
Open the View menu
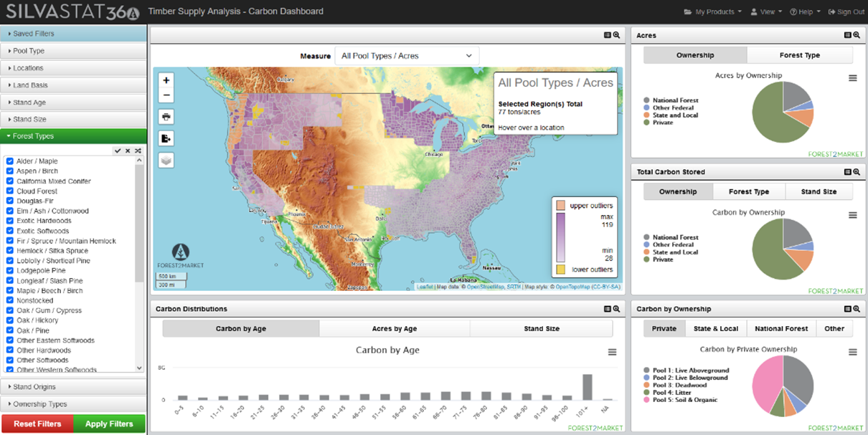tap(766, 11)
